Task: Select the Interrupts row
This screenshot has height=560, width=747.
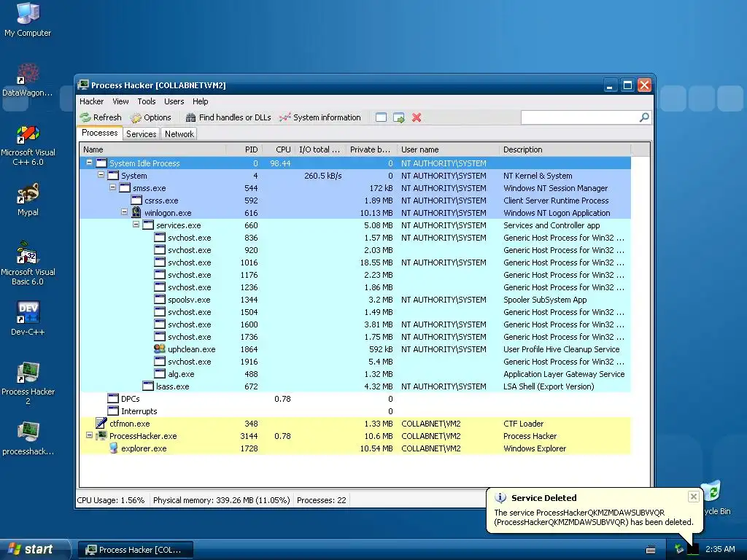Action: (355, 411)
